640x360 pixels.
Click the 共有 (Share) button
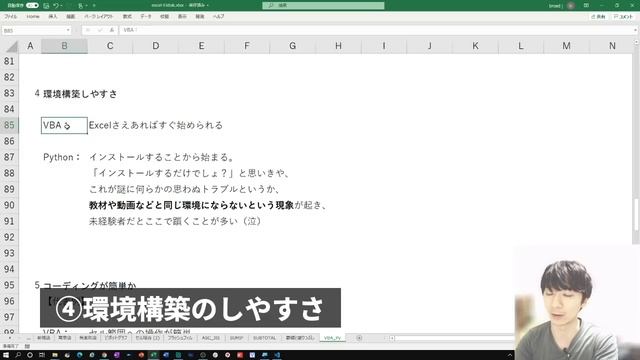[x=598, y=17]
